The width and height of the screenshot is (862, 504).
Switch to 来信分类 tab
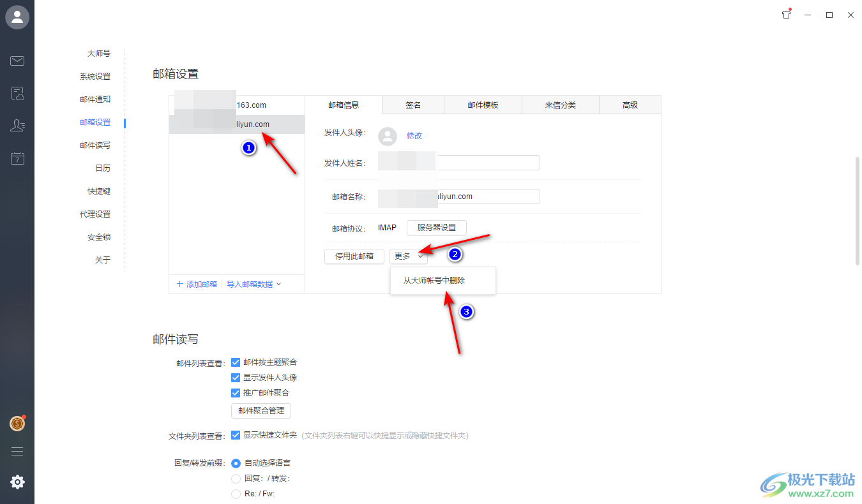pyautogui.click(x=561, y=105)
